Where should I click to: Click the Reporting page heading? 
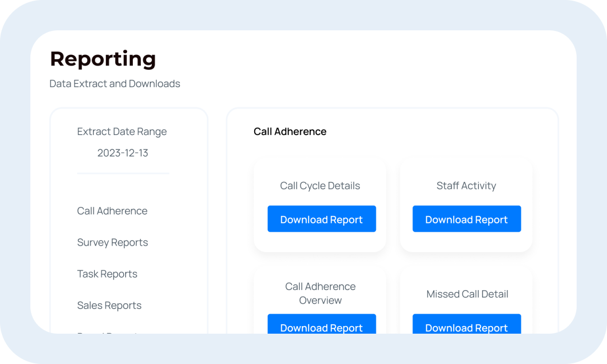[102, 59]
